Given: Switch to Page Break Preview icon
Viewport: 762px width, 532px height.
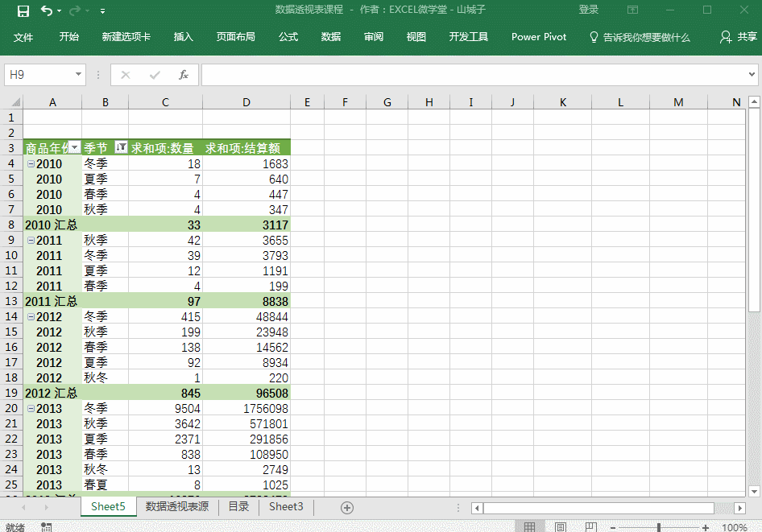Looking at the screenshot, I should point(591,527).
